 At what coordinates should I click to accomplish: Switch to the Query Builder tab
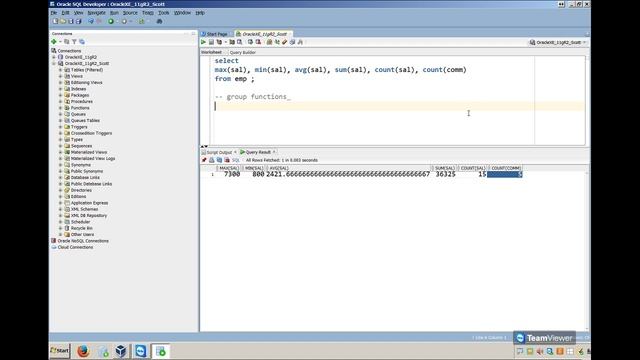[x=242, y=53]
